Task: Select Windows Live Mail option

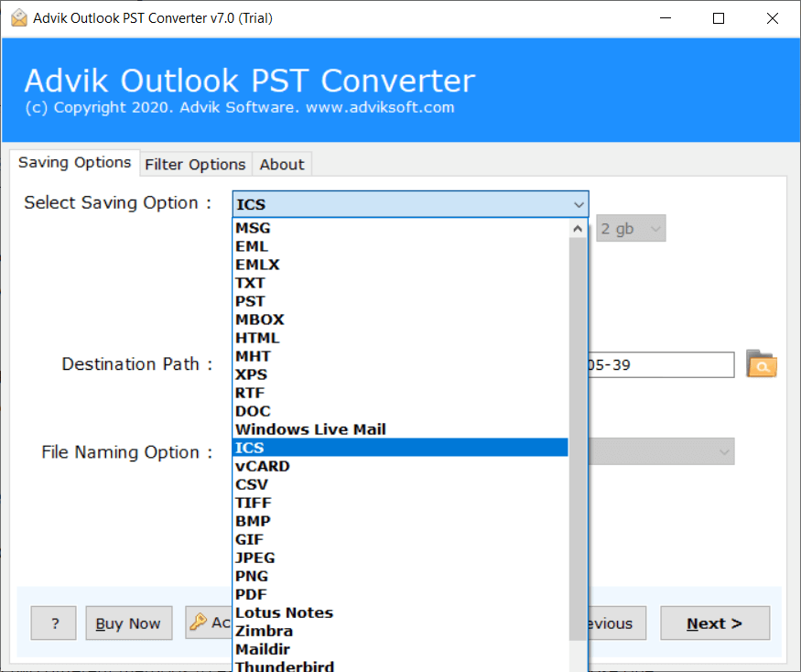Action: [x=401, y=429]
